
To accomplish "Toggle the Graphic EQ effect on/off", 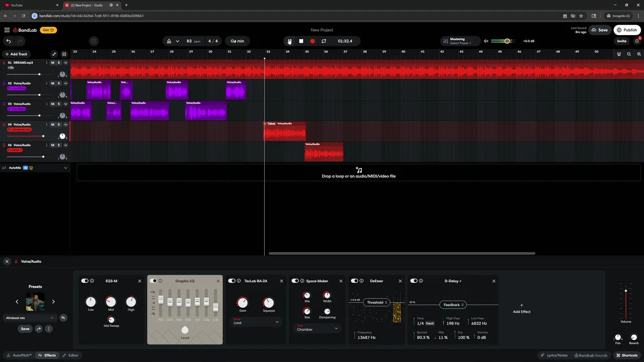I will pos(153,281).
